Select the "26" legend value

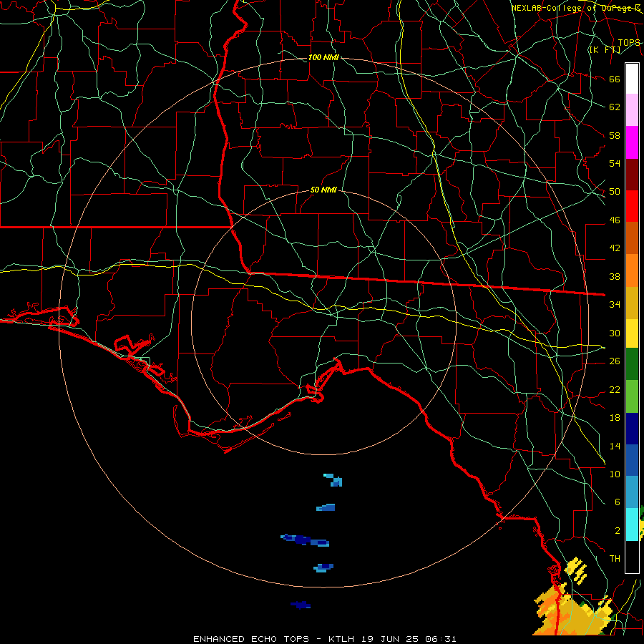[615, 361]
